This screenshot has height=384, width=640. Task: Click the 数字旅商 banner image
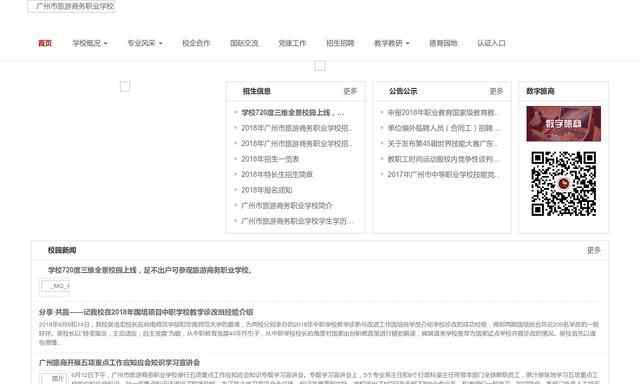[x=563, y=124]
